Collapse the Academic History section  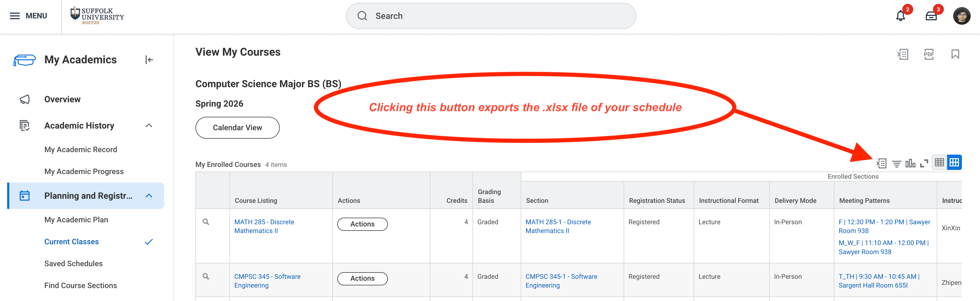pyautogui.click(x=149, y=125)
